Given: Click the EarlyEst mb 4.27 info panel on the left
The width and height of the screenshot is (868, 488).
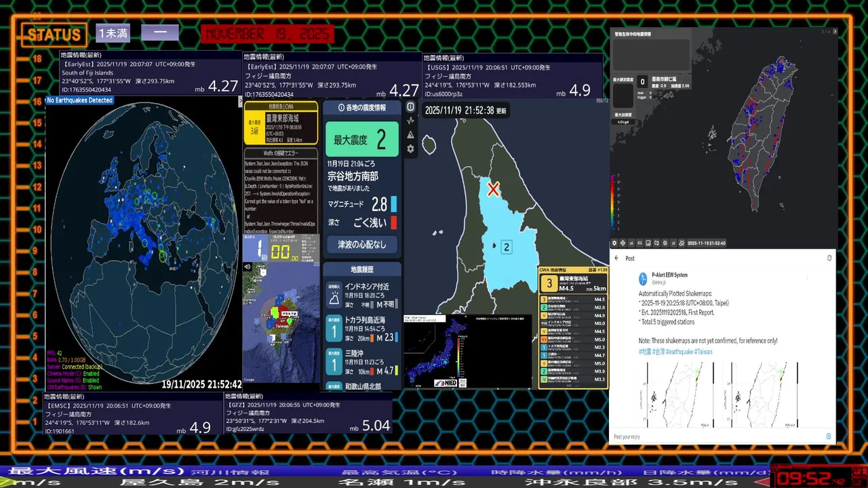Looking at the screenshot, I should (x=150, y=73).
